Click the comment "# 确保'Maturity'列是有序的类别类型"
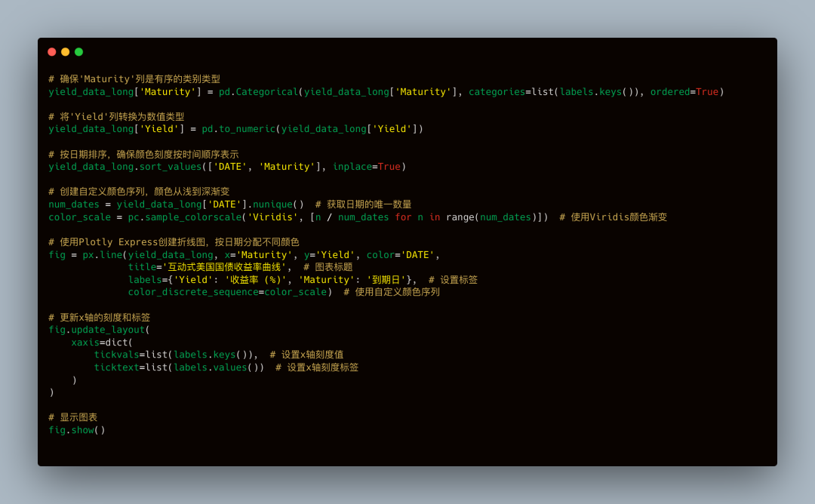 pyautogui.click(x=134, y=79)
